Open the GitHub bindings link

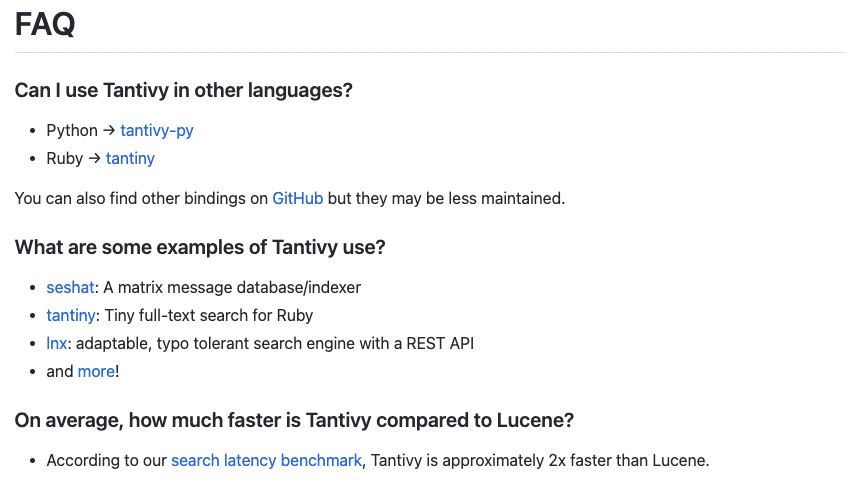pos(297,198)
